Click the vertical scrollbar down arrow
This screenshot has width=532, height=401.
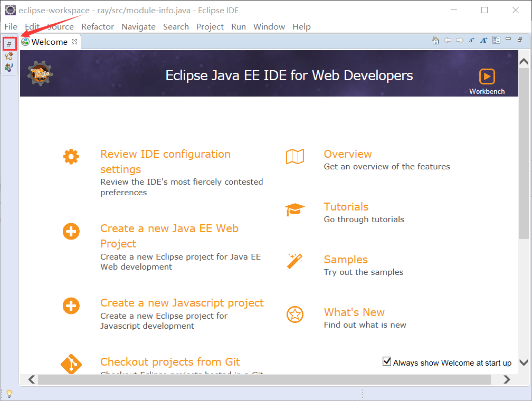524,362
